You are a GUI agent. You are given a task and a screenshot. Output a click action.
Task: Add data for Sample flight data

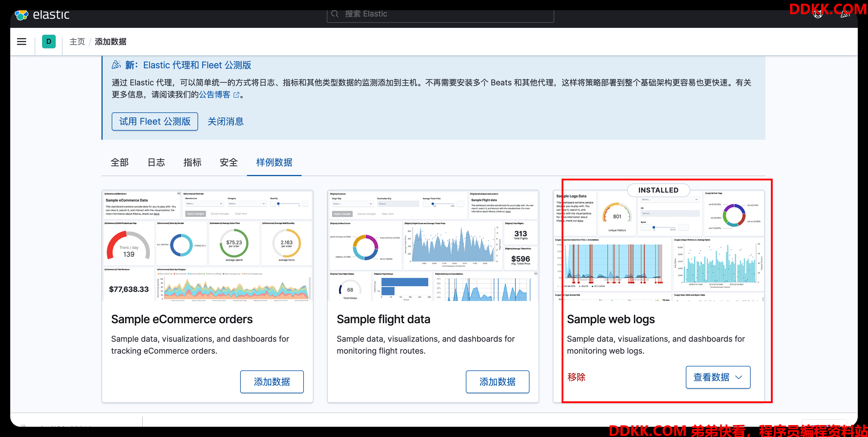click(497, 382)
